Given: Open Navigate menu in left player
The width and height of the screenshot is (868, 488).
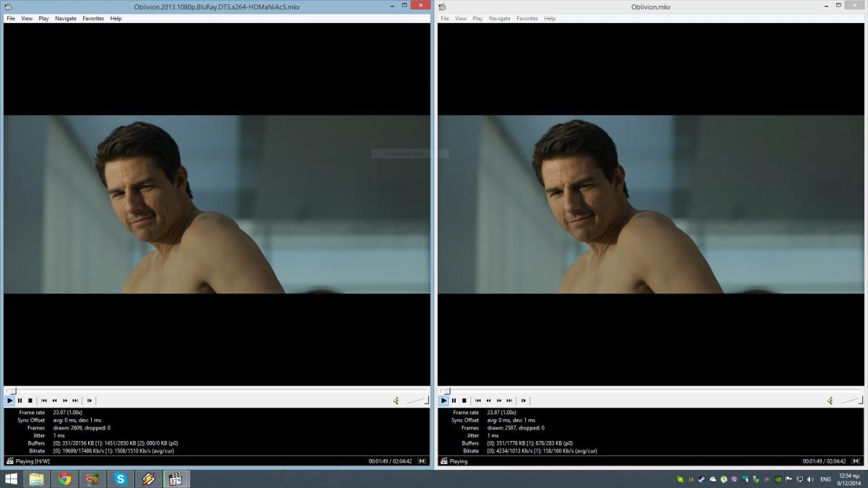Looking at the screenshot, I should 66,19.
